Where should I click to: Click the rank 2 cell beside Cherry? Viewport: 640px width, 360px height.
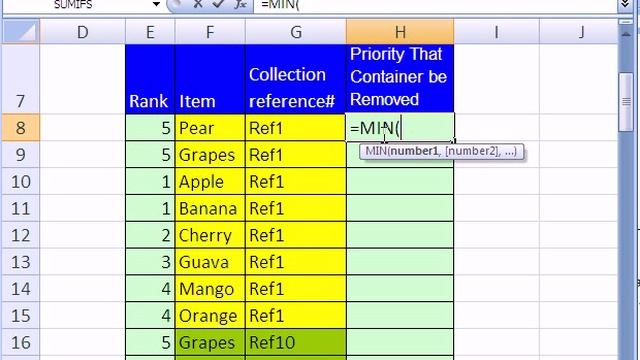[150, 235]
